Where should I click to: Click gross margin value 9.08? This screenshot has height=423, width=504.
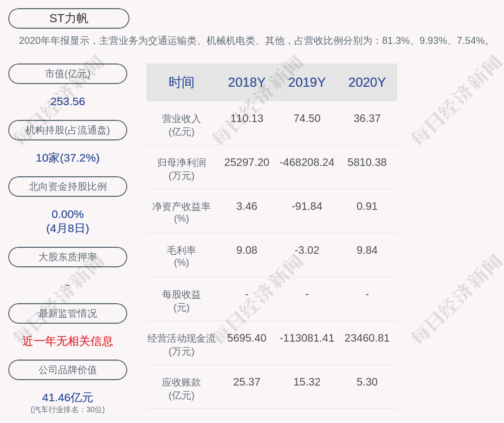tap(247, 250)
